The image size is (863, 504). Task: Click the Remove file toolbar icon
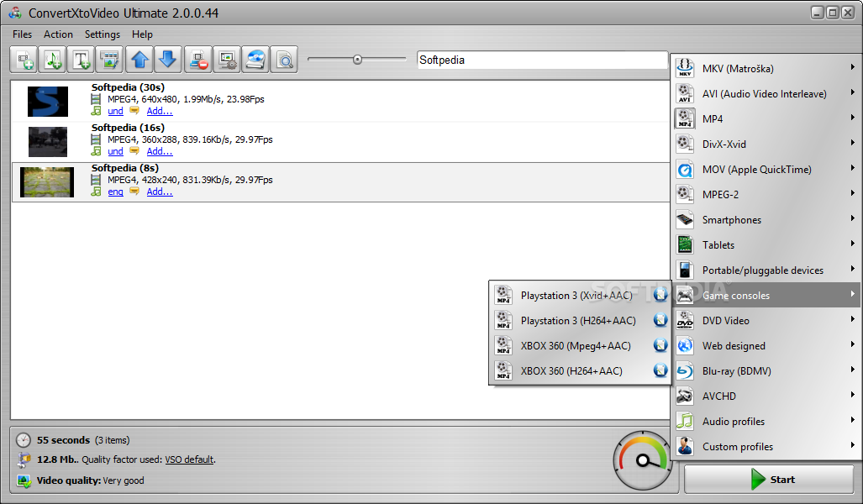[198, 60]
